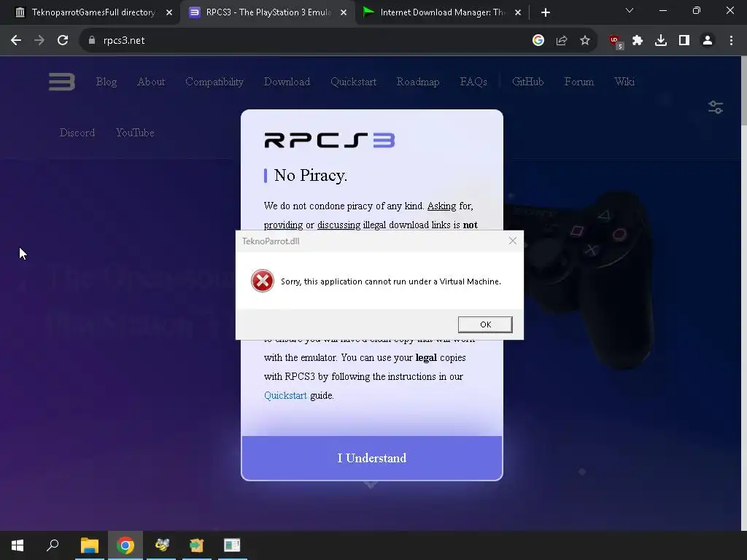The height and width of the screenshot is (560, 747).
Task: Open the Discord nav link
Action: [77, 133]
